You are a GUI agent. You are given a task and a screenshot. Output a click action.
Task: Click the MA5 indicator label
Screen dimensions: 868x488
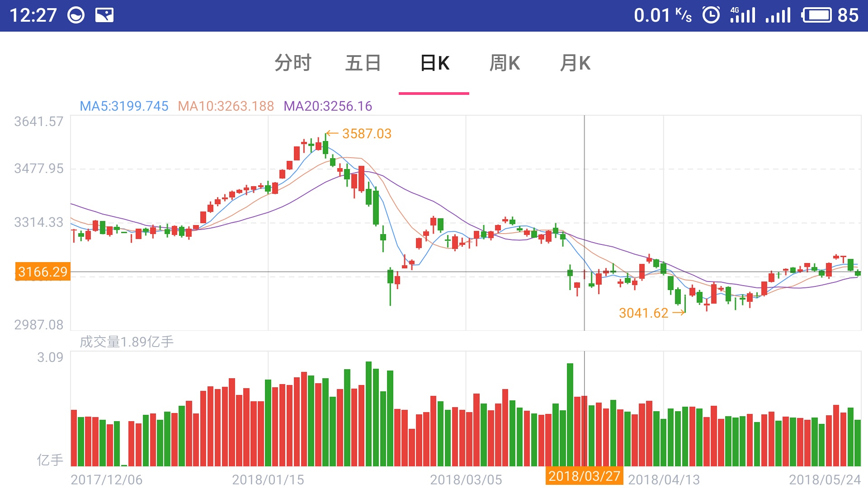click(x=124, y=106)
